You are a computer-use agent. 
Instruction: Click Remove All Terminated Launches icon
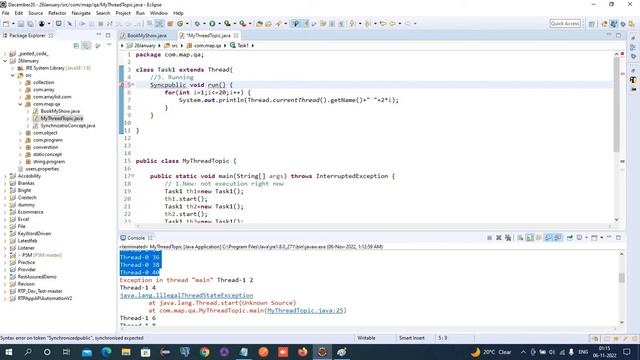pyautogui.click(x=508, y=238)
